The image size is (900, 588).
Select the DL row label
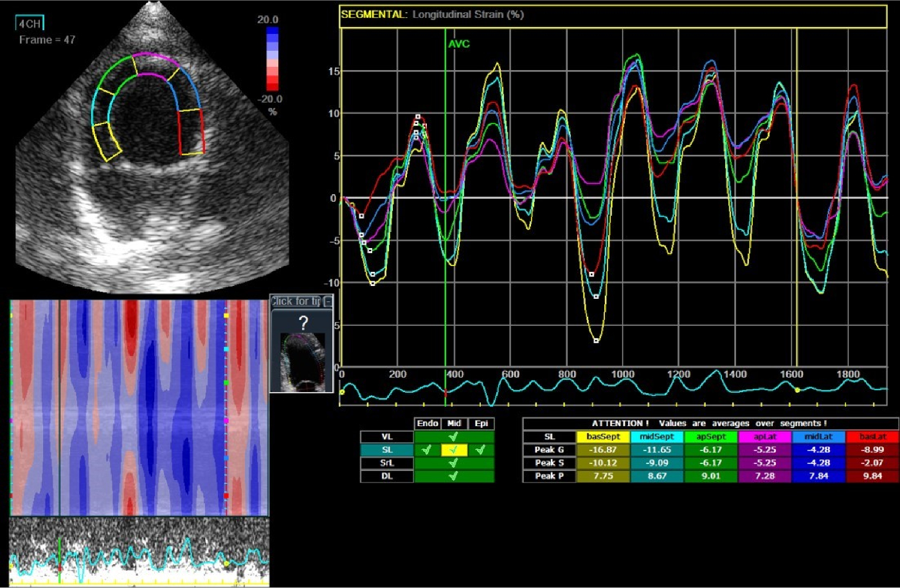[x=386, y=476]
